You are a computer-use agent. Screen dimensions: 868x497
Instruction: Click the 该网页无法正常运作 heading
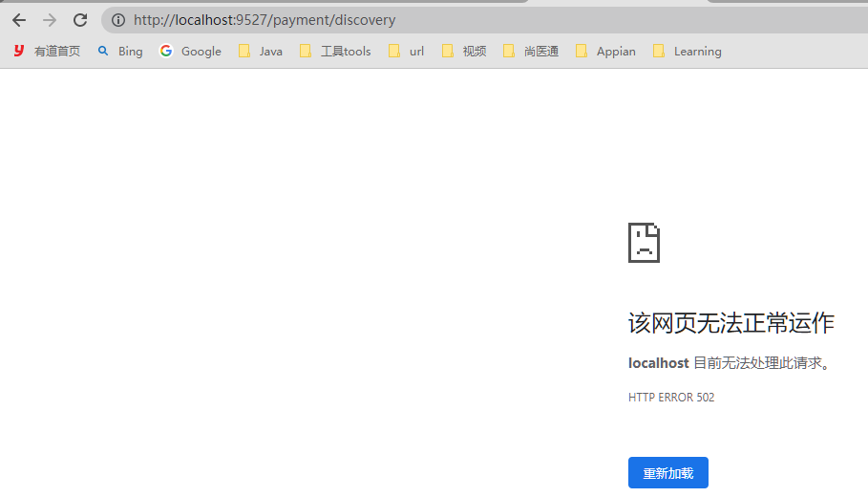tap(730, 323)
